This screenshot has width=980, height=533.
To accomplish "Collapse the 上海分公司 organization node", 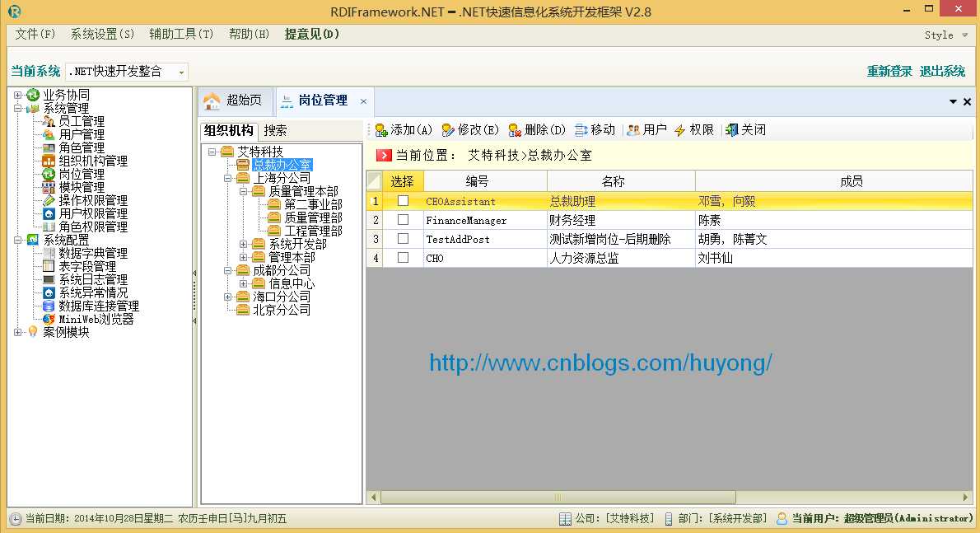I will point(227,178).
